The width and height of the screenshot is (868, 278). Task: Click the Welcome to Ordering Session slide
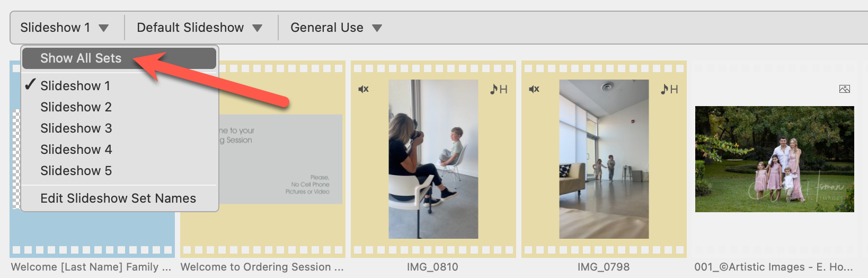281,159
